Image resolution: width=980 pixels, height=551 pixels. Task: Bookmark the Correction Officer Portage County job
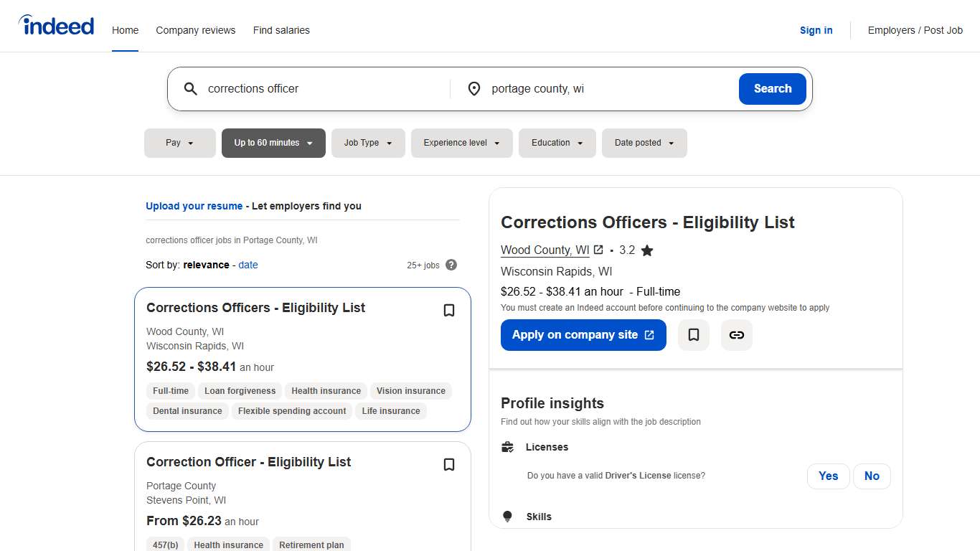[x=449, y=464]
